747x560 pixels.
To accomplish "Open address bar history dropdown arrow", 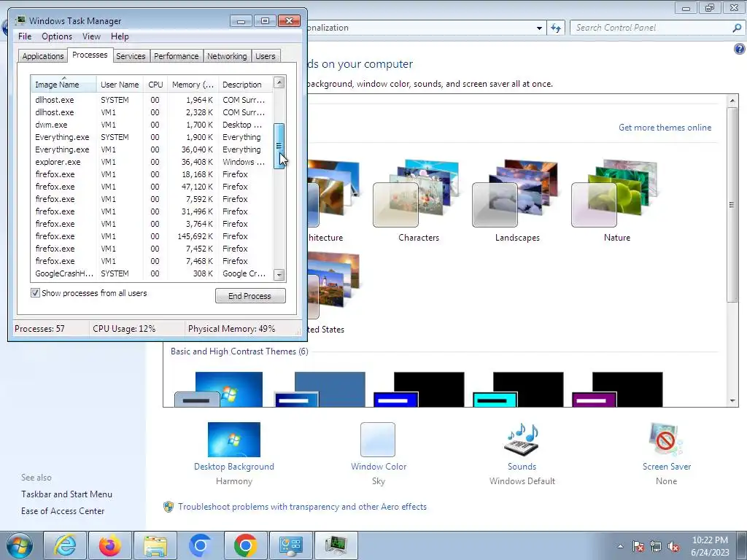I will coord(539,28).
